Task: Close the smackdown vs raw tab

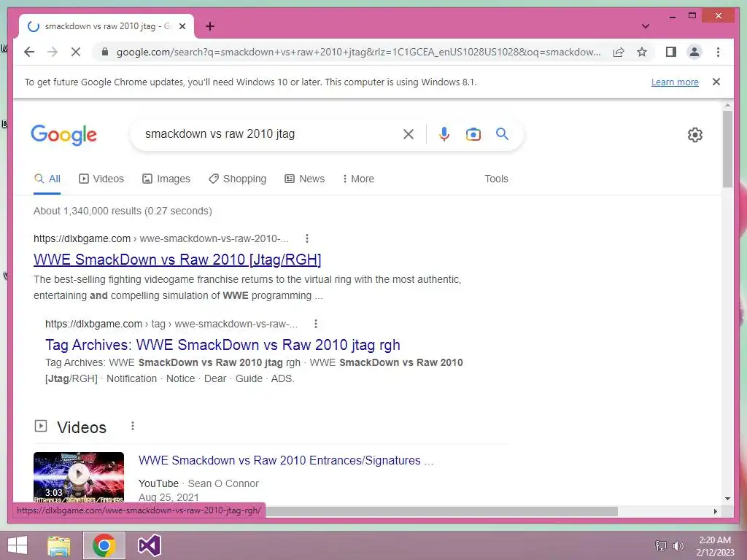Action: point(182,26)
